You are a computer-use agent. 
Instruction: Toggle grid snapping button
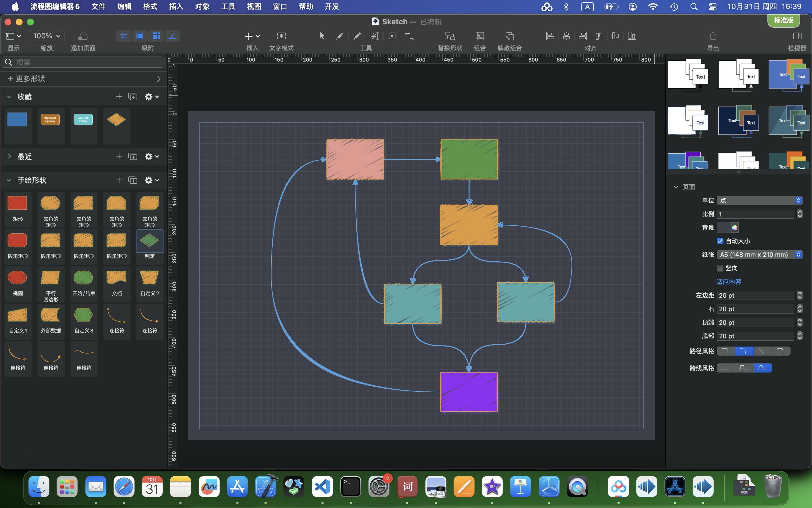(x=123, y=36)
